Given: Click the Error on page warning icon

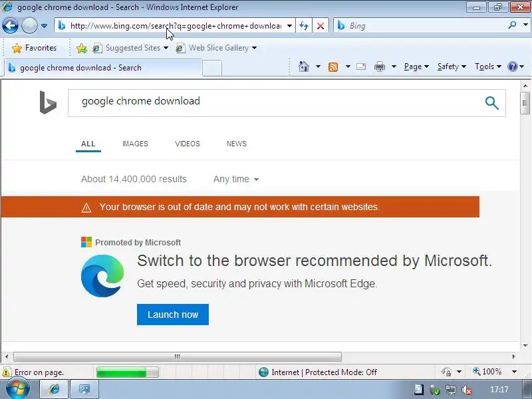Looking at the screenshot, I should coord(7,372).
